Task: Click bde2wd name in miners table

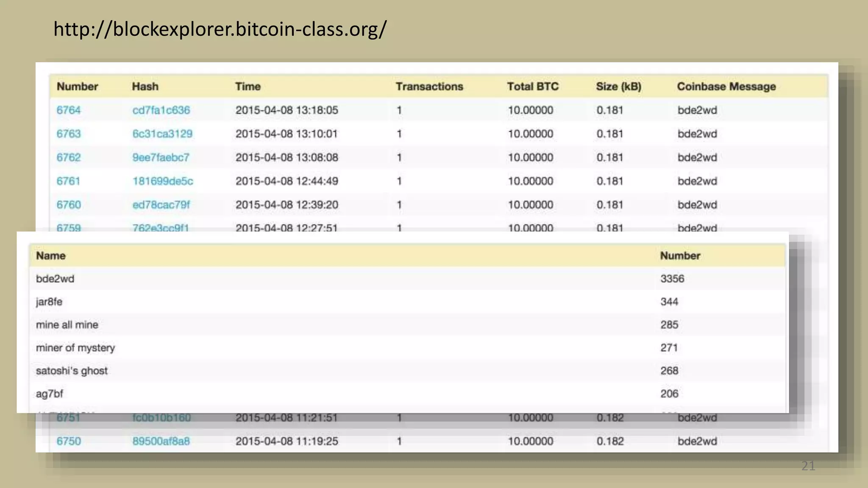Action: pyautogui.click(x=55, y=279)
